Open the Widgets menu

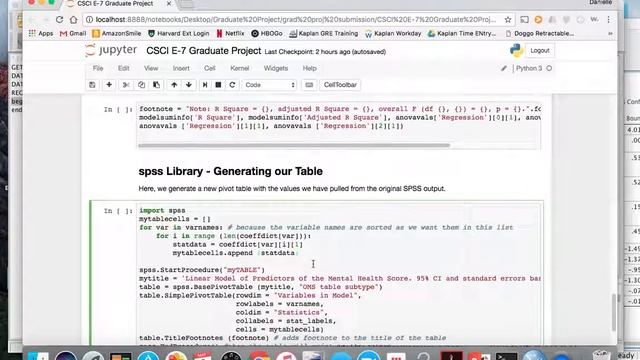276,68
